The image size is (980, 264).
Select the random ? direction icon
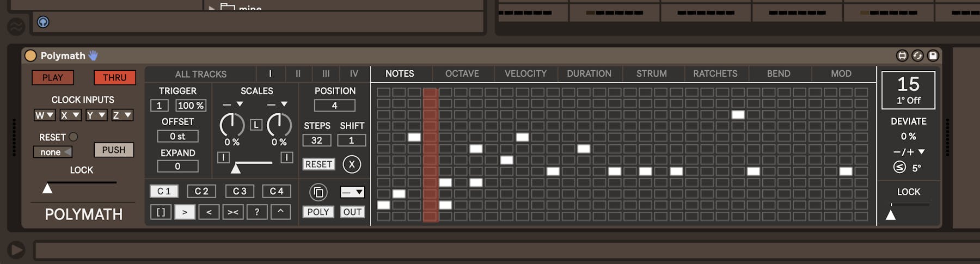256,212
